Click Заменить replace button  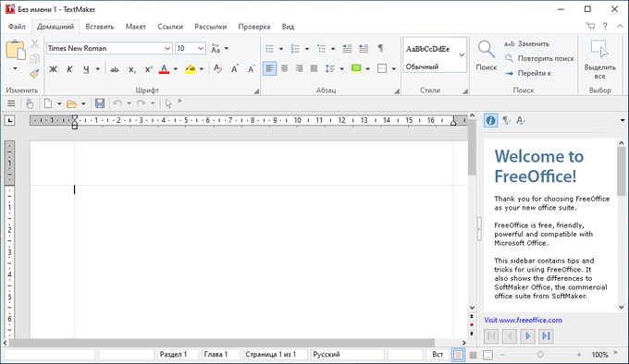526,43
